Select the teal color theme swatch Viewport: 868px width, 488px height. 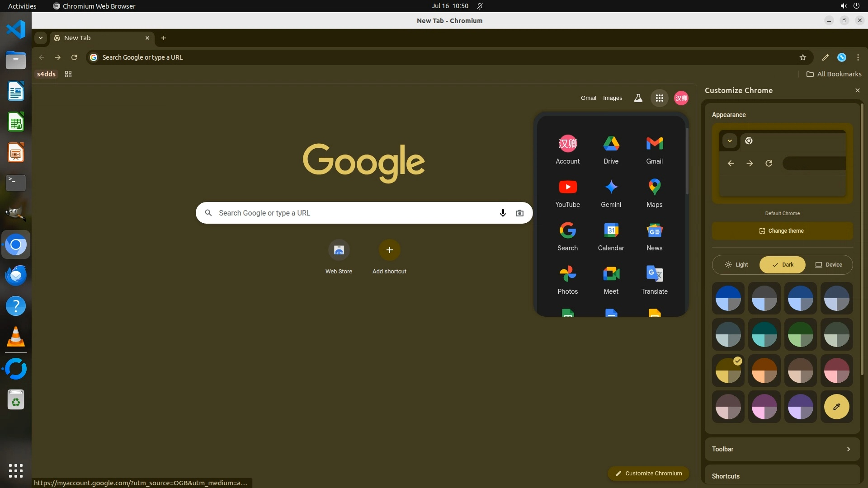tap(764, 334)
